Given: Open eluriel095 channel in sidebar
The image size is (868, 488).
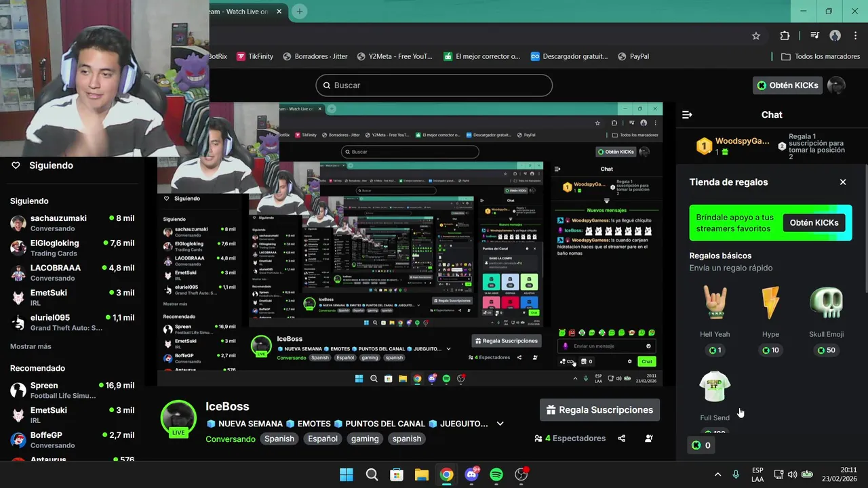Looking at the screenshot, I should [x=73, y=322].
